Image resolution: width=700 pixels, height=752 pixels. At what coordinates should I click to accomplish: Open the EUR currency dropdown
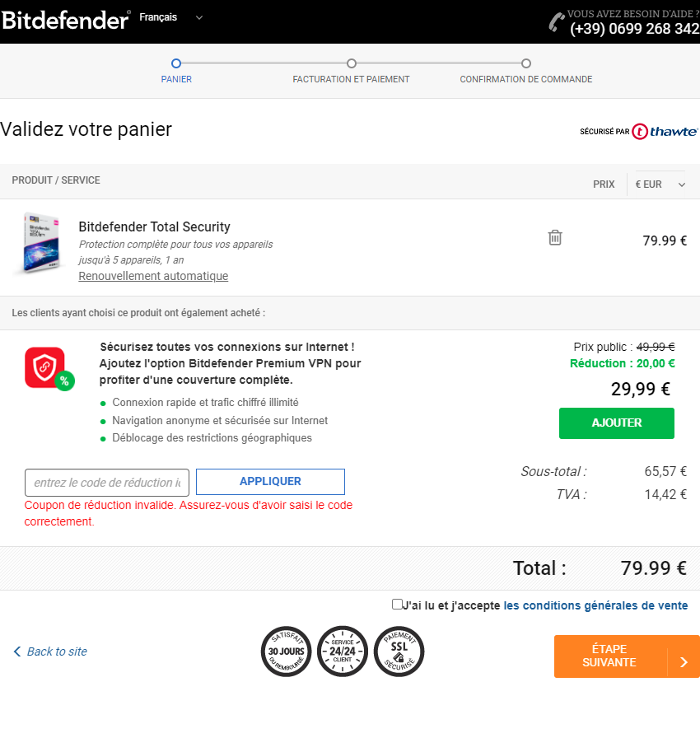[660, 184]
